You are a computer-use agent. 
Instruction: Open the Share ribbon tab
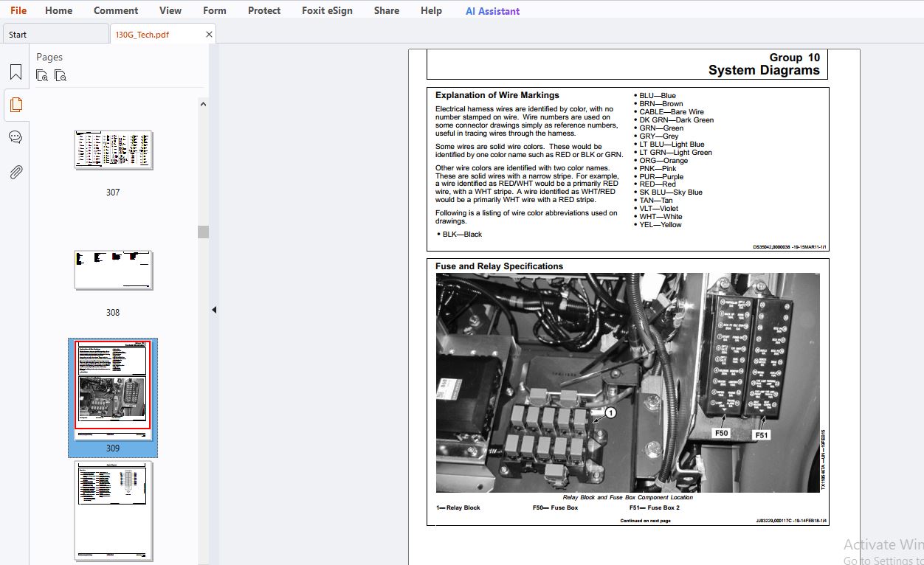387,10
